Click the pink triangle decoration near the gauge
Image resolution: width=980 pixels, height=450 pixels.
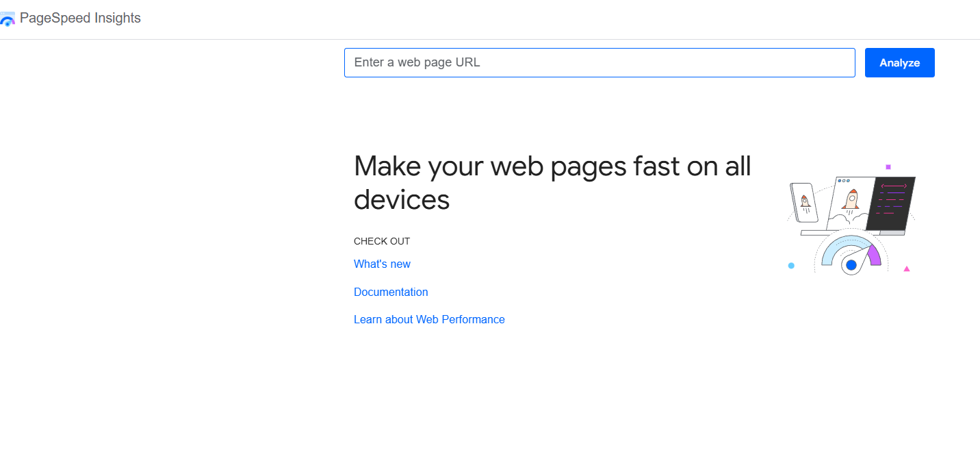pyautogui.click(x=907, y=268)
